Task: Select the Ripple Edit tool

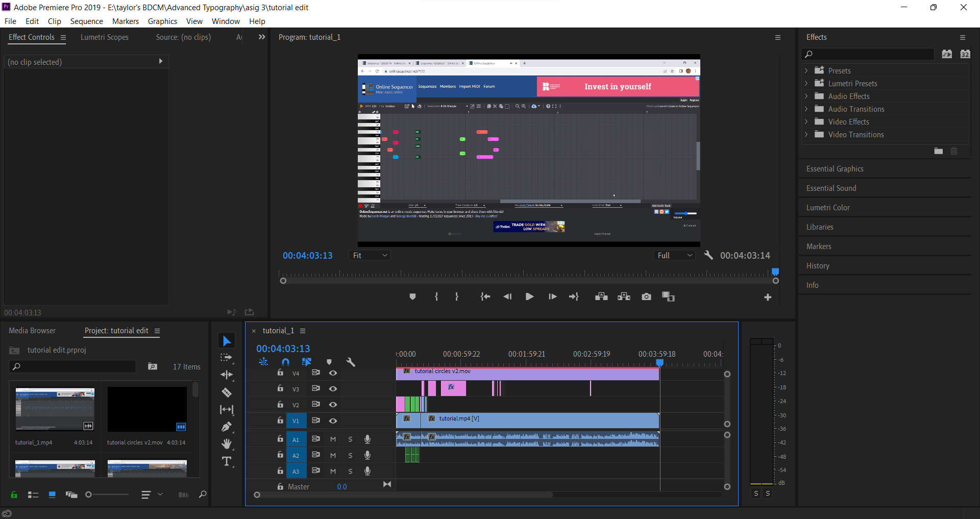Action: [227, 375]
